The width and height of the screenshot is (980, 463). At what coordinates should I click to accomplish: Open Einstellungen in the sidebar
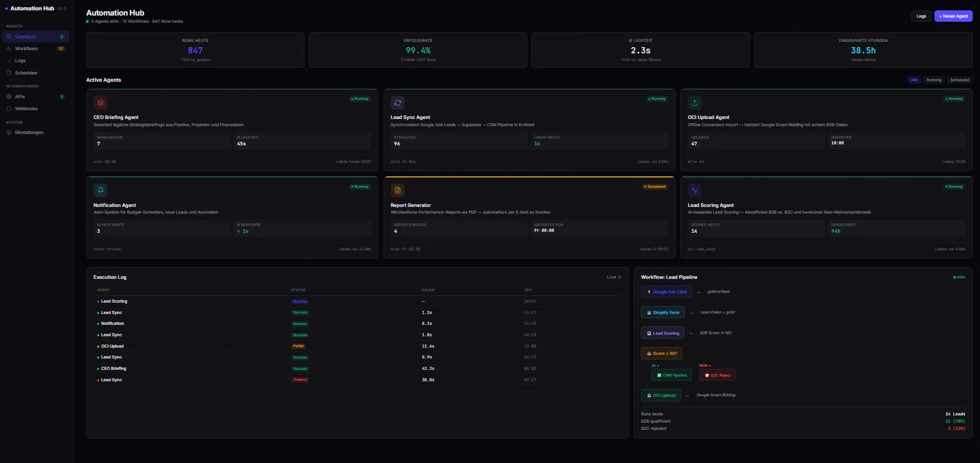pyautogui.click(x=36, y=132)
